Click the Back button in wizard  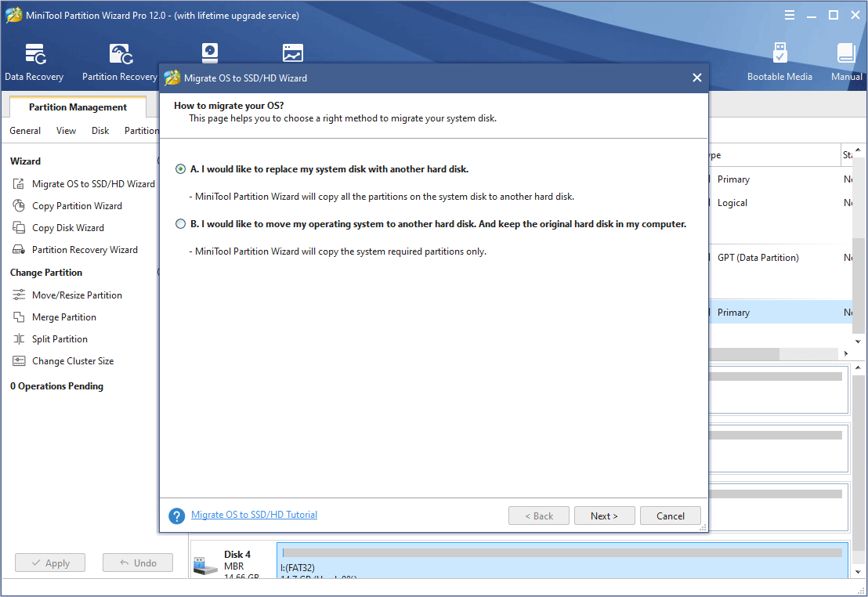click(x=539, y=516)
